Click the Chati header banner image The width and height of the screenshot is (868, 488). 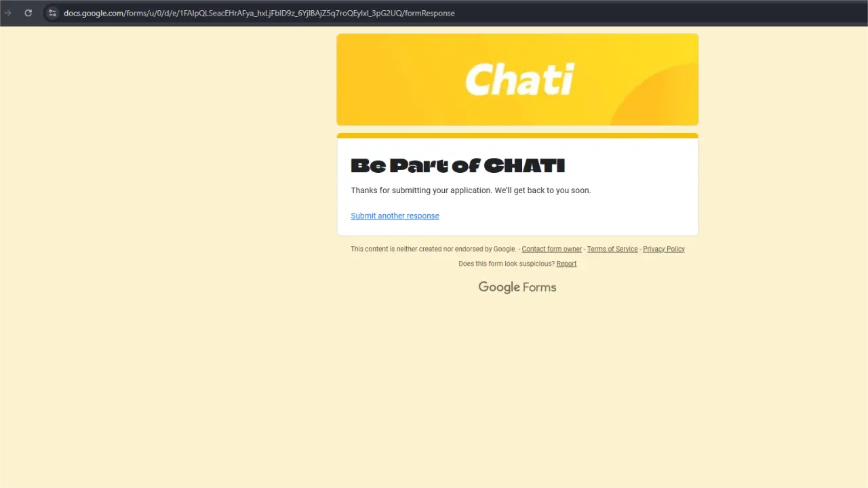tap(517, 79)
